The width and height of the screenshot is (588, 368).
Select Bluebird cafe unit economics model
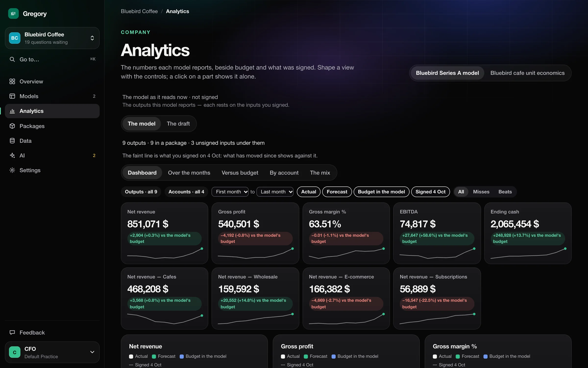[527, 73]
